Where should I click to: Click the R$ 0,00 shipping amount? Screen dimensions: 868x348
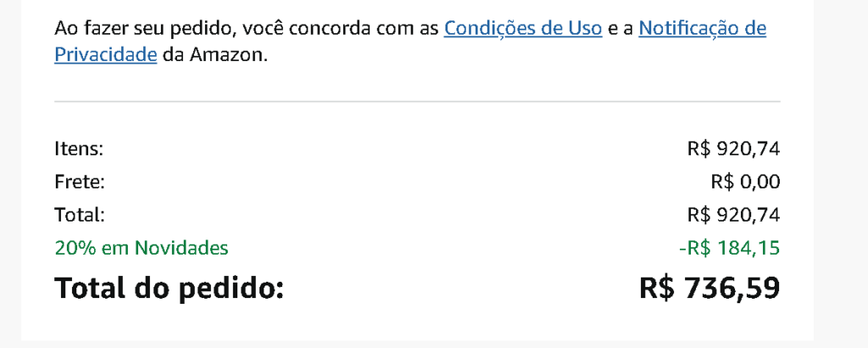pos(745,182)
